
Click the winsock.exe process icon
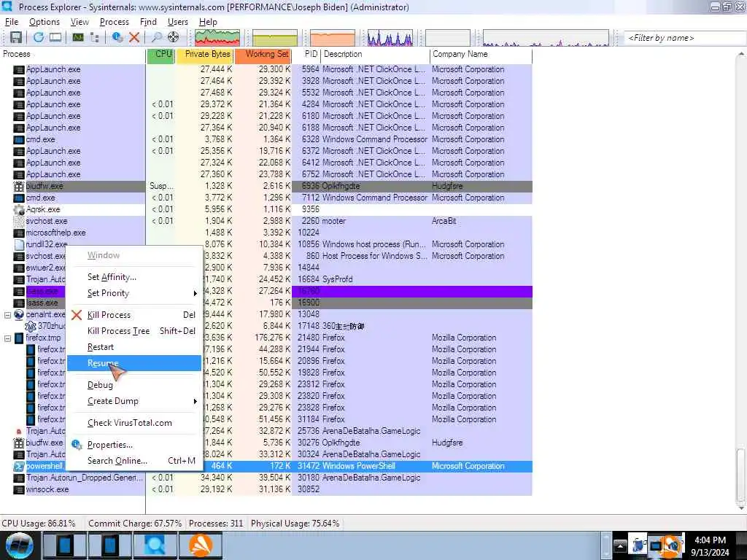(18, 489)
